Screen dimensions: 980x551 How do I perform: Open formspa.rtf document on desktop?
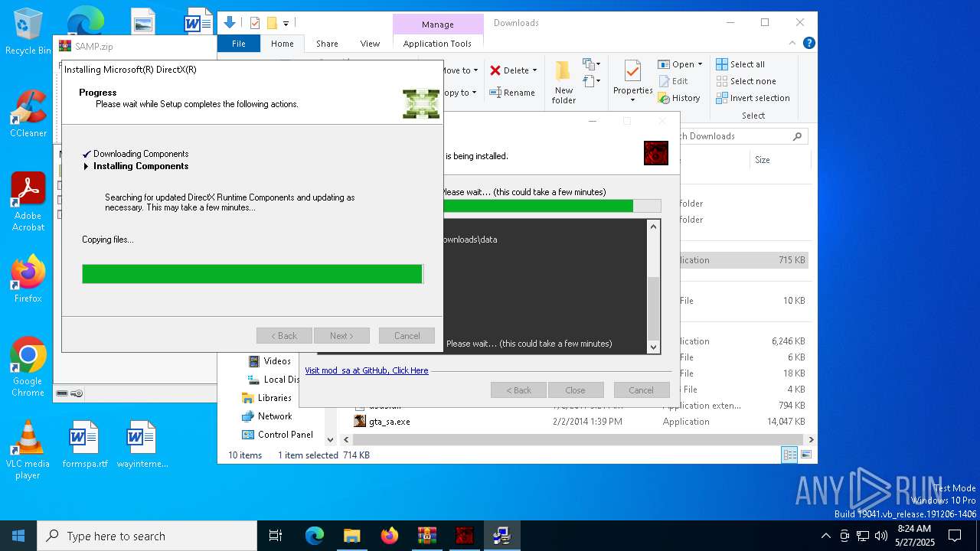point(85,445)
